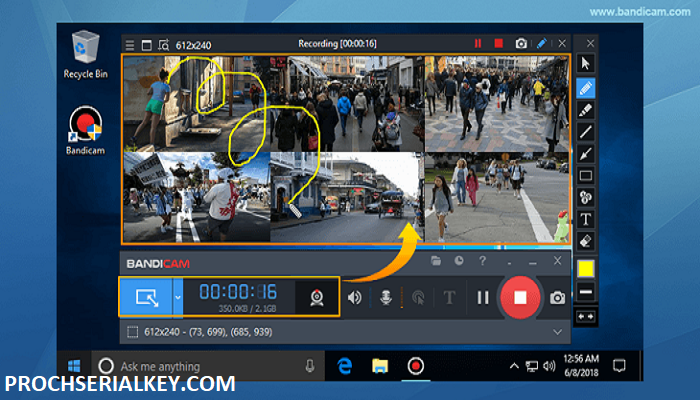Click the left-right arrows panel button
Image resolution: width=700 pixels, height=400 pixels.
(585, 317)
